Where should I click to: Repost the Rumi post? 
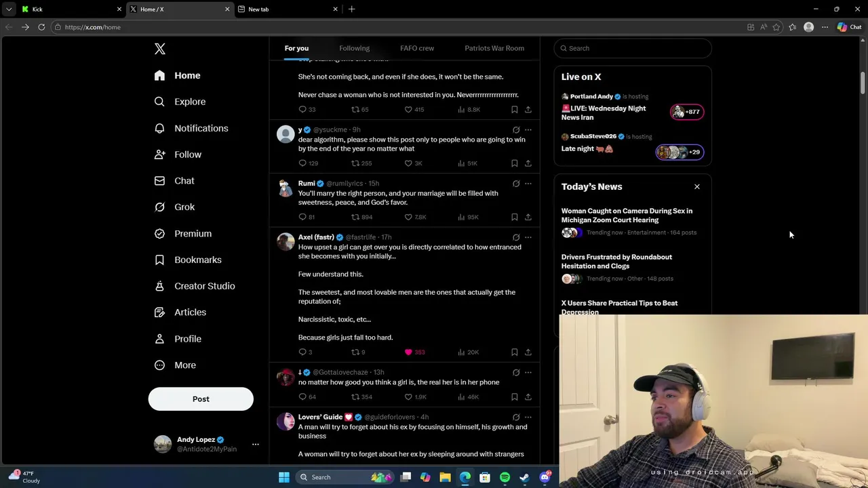(355, 217)
